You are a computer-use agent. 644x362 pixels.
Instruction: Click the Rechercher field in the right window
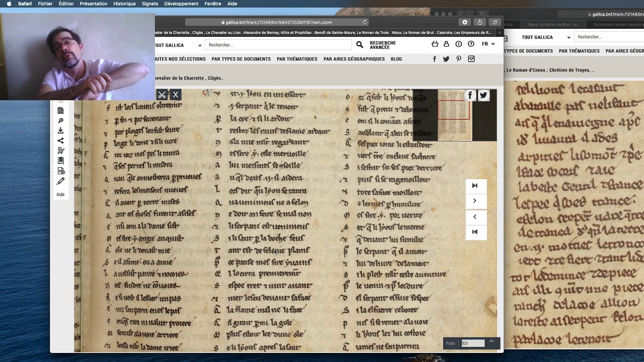(x=610, y=37)
